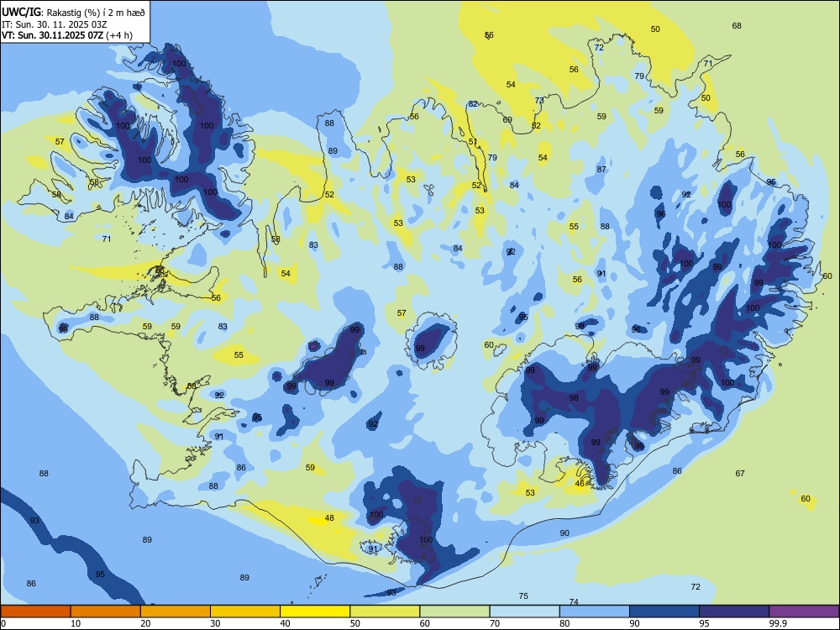The image size is (840, 630).
Task: Click the value 71 in Breiðafjörður bay
Action: (x=107, y=239)
